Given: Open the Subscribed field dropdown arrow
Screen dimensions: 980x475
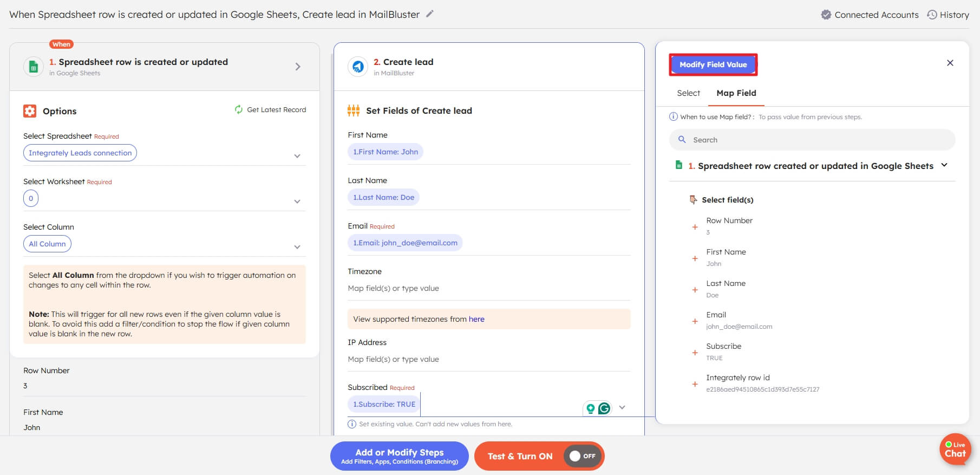Looking at the screenshot, I should pyautogui.click(x=622, y=407).
